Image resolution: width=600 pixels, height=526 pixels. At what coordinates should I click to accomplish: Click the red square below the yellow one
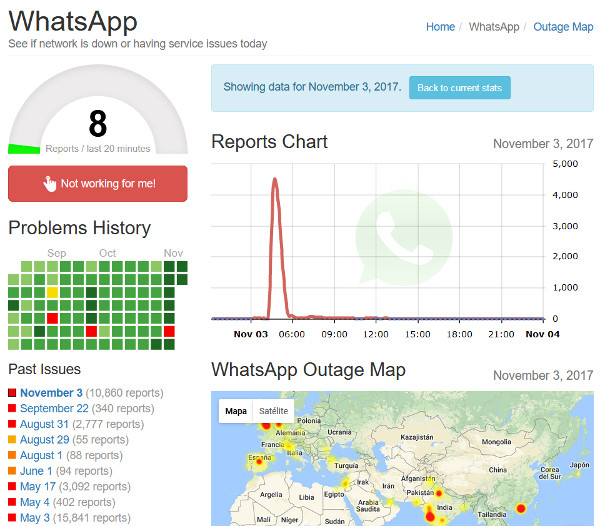52,318
